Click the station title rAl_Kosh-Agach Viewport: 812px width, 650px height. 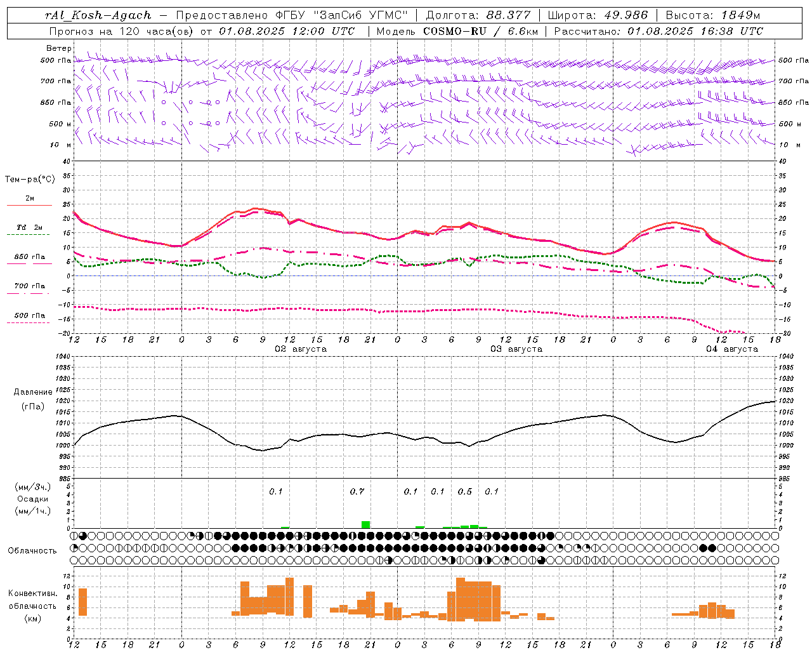tap(98, 15)
